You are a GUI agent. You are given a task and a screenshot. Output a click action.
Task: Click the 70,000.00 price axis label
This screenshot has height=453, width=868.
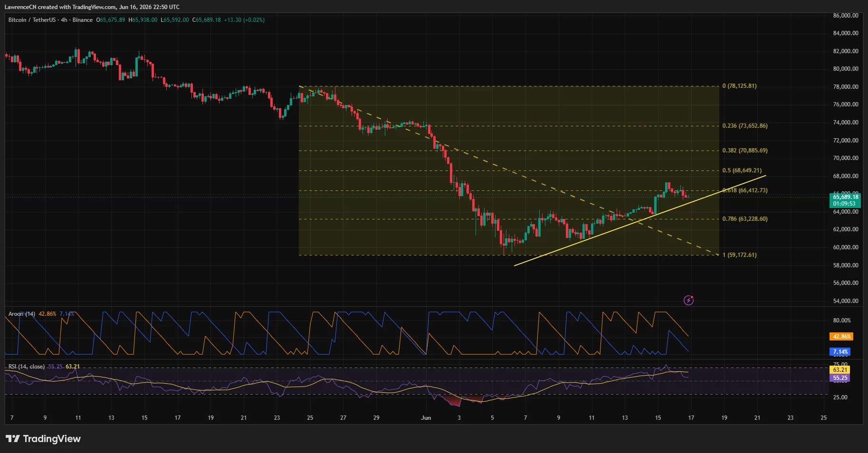(x=846, y=158)
